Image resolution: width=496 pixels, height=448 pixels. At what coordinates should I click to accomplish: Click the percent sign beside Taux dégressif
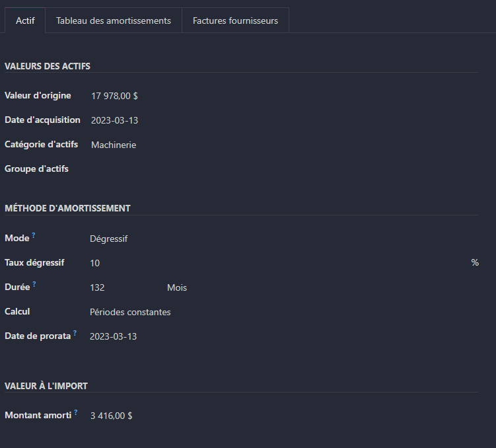pos(475,262)
